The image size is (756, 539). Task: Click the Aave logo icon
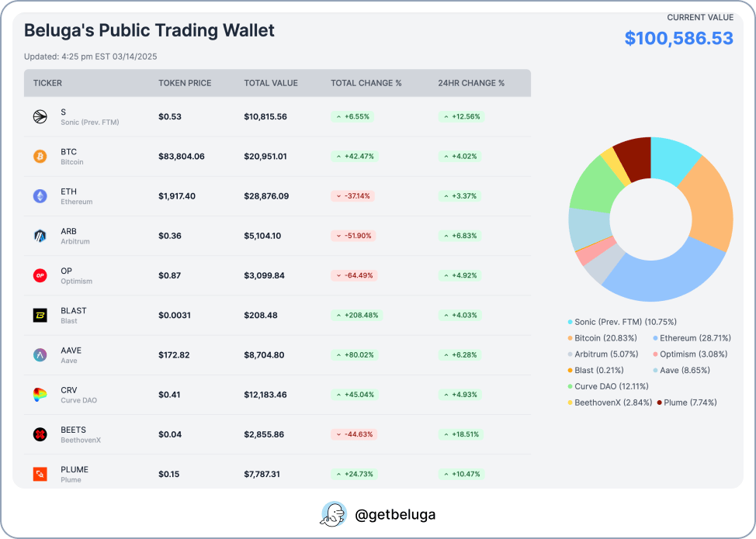coord(40,355)
